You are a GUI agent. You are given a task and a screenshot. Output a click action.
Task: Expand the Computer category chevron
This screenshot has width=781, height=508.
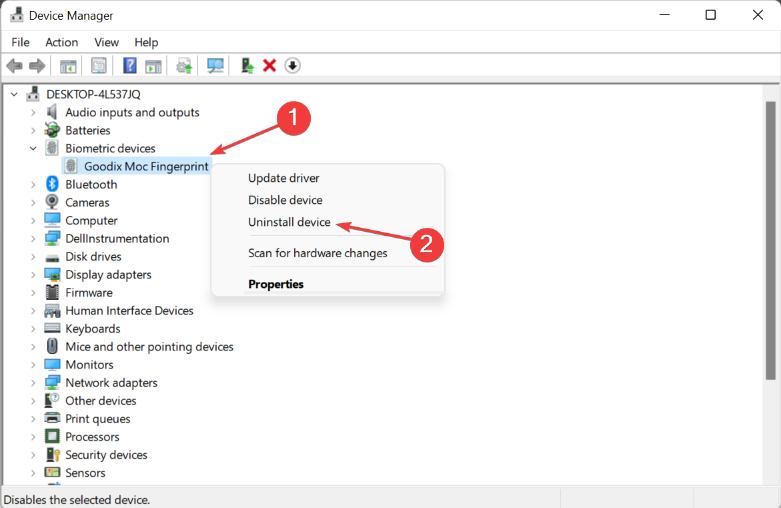point(33,221)
